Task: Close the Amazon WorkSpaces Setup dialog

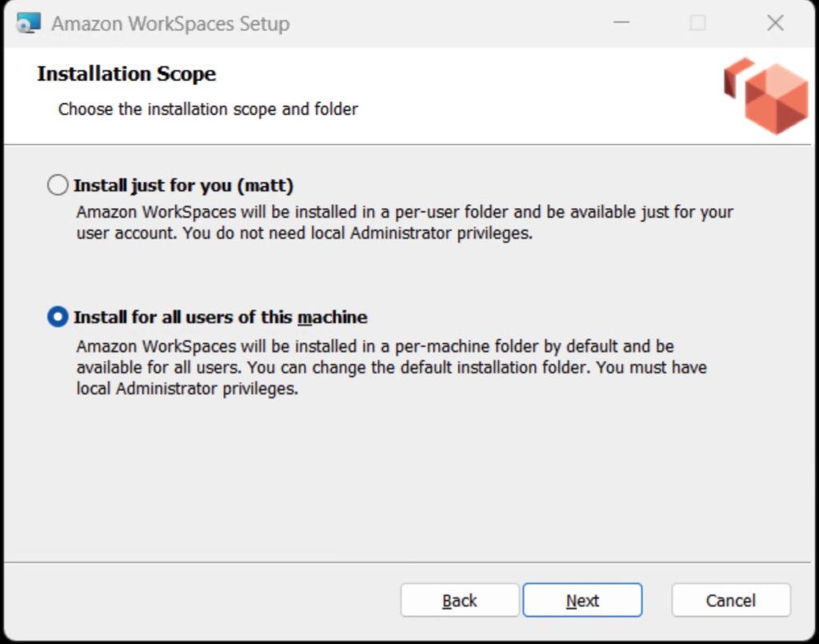Action: [774, 23]
